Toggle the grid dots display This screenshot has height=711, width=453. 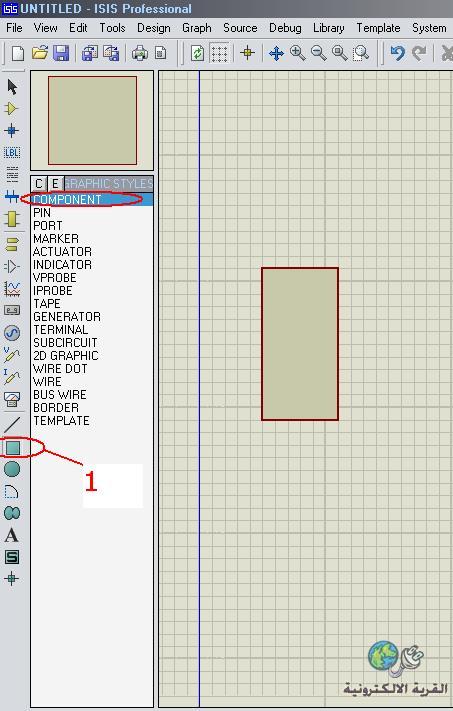click(x=219, y=54)
